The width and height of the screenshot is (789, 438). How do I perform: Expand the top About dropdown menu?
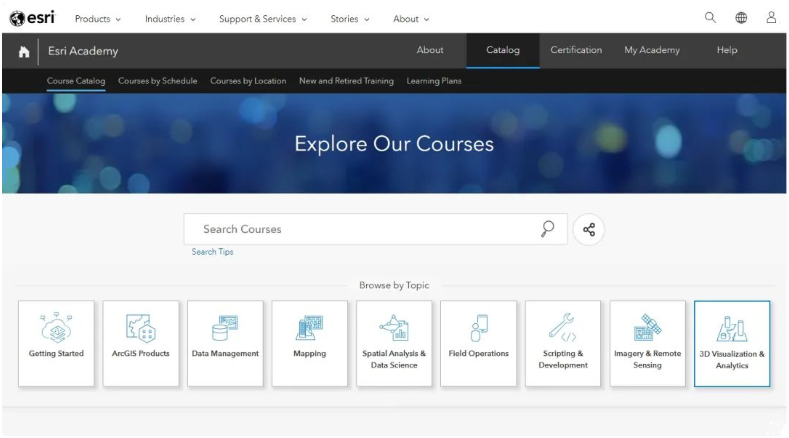(411, 19)
